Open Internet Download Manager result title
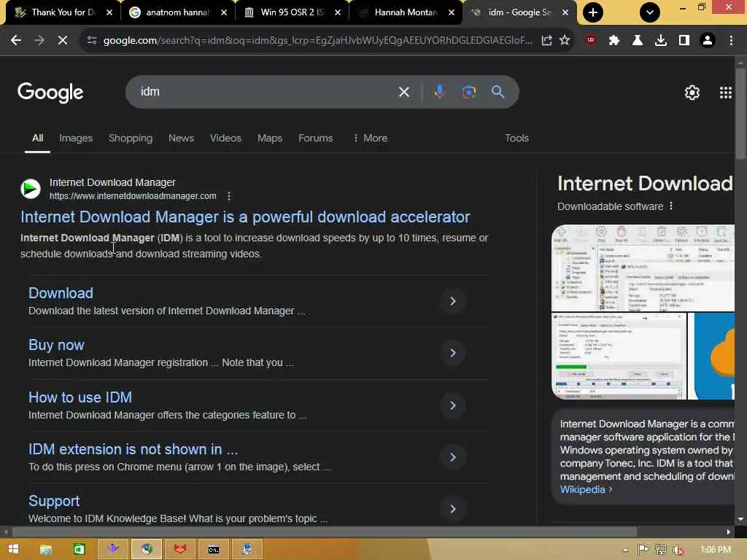This screenshot has height=560, width=747. pyautogui.click(x=245, y=217)
